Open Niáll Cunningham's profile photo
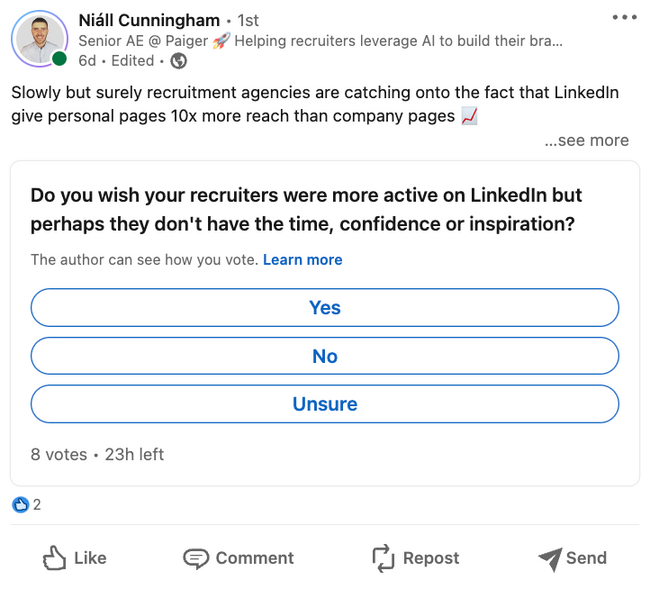Screen dimensions: 650x589 pos(39,39)
